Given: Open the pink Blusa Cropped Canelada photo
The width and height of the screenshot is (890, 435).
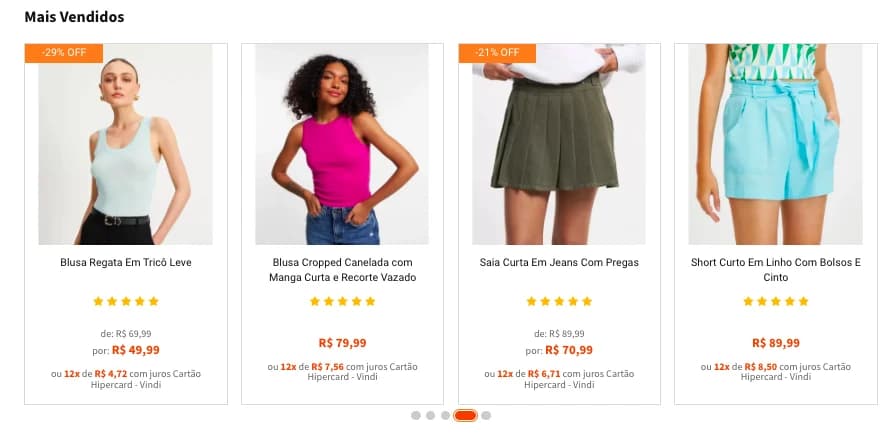Looking at the screenshot, I should click(342, 144).
